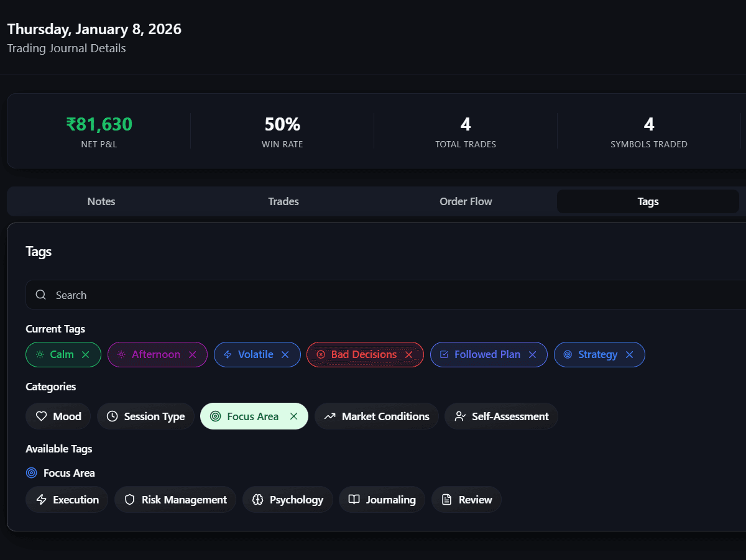Remove the Bad Decisions tag

click(409, 354)
